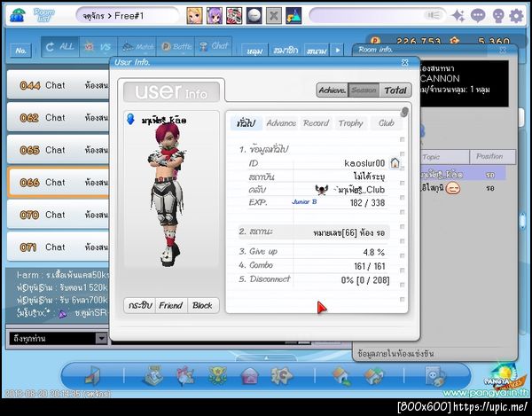Screen dimensions: 532x416
Task: Click the Friend button
Action: pyautogui.click(x=171, y=305)
